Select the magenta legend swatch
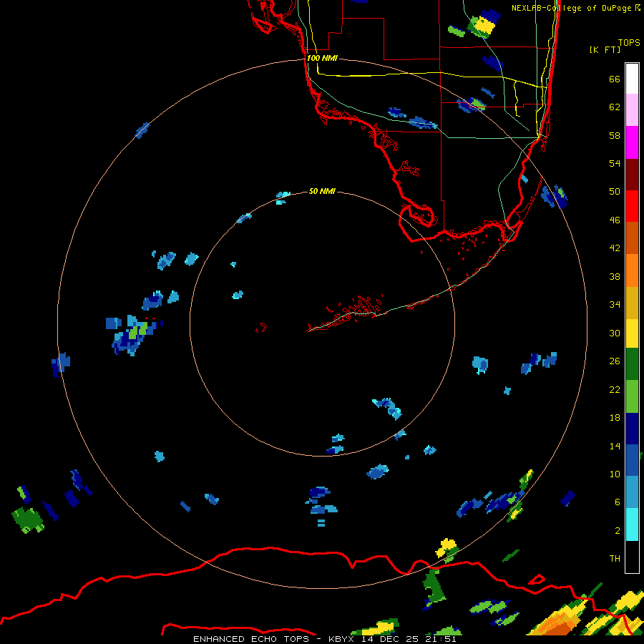644x644 pixels. point(632,142)
